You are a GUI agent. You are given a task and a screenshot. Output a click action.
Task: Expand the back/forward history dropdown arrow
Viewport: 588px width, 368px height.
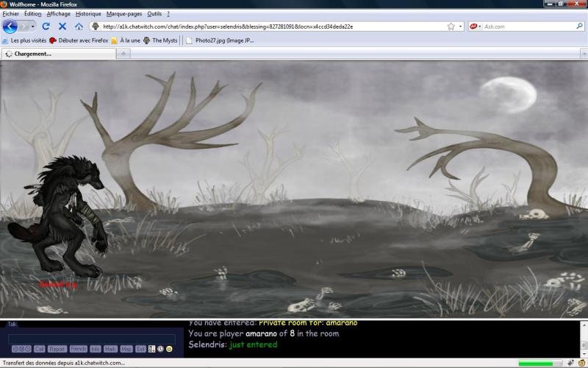click(x=33, y=26)
